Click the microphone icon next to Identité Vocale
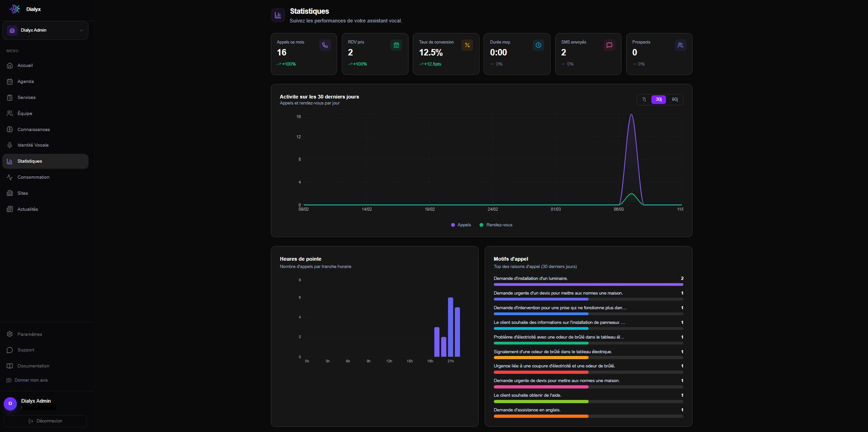Image resolution: width=868 pixels, height=432 pixels. pos(10,145)
